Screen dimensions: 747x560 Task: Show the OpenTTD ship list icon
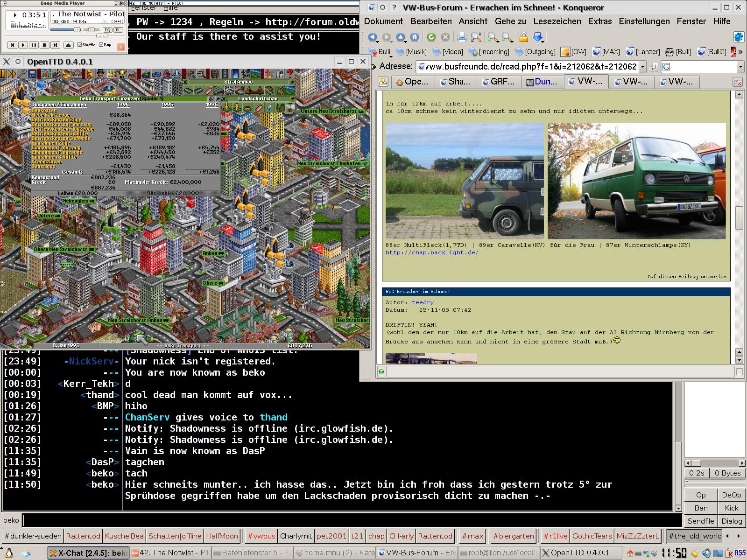click(166, 74)
